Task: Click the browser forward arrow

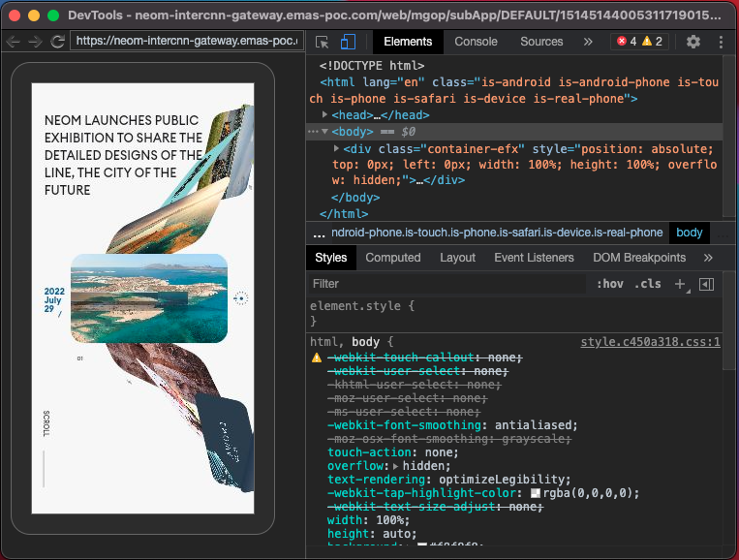Action: (35, 42)
